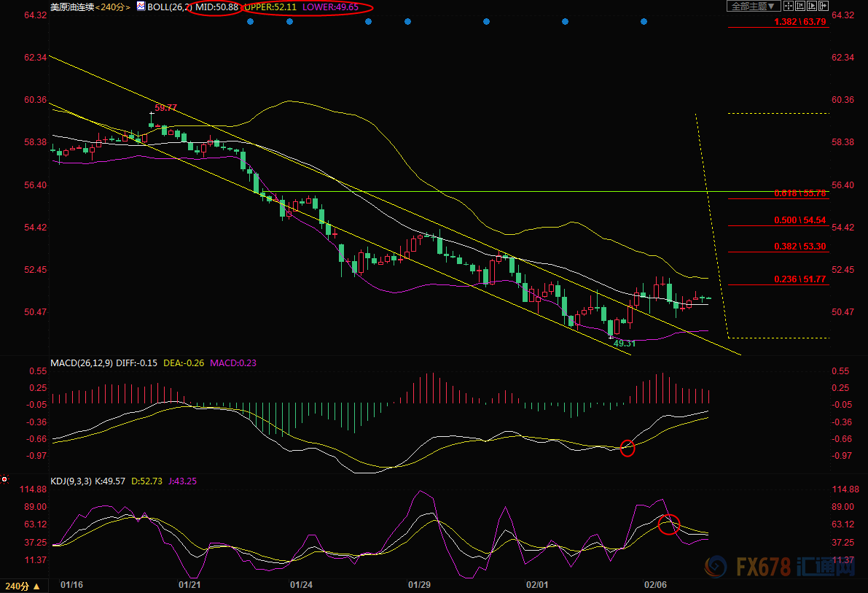This screenshot has width=868, height=593.
Task: Click the 美原油连续 instrument name
Action: (x=71, y=7)
